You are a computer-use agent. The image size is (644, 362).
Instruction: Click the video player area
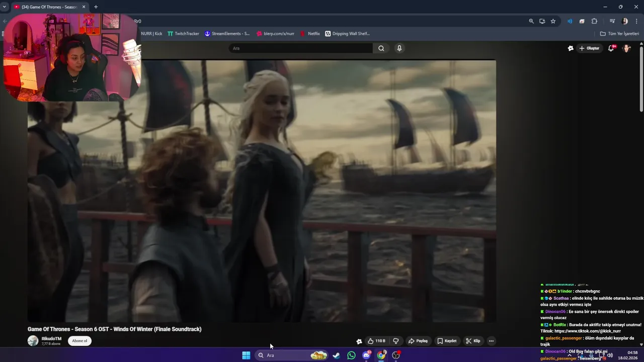click(x=262, y=191)
